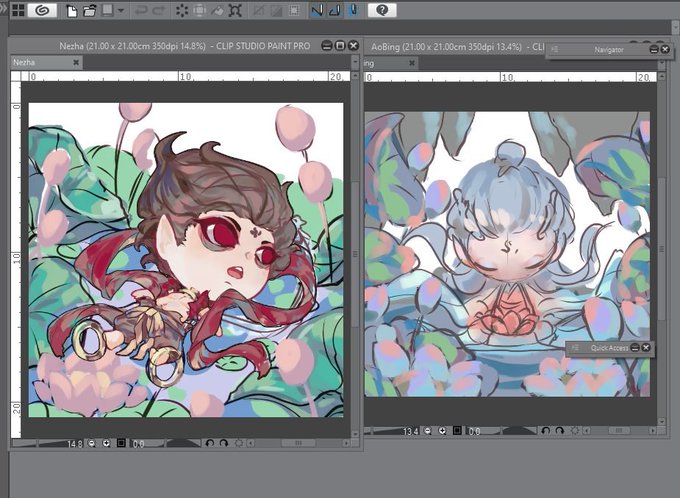This screenshot has height=498, width=680.
Task: Reset AoBing canvas rotation
Action: pyautogui.click(x=575, y=431)
